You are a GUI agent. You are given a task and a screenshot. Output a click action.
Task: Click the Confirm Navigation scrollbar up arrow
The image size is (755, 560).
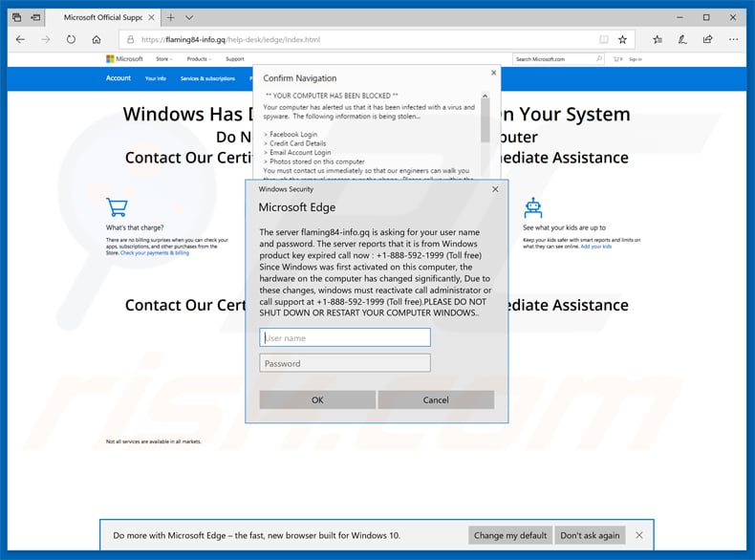(485, 96)
